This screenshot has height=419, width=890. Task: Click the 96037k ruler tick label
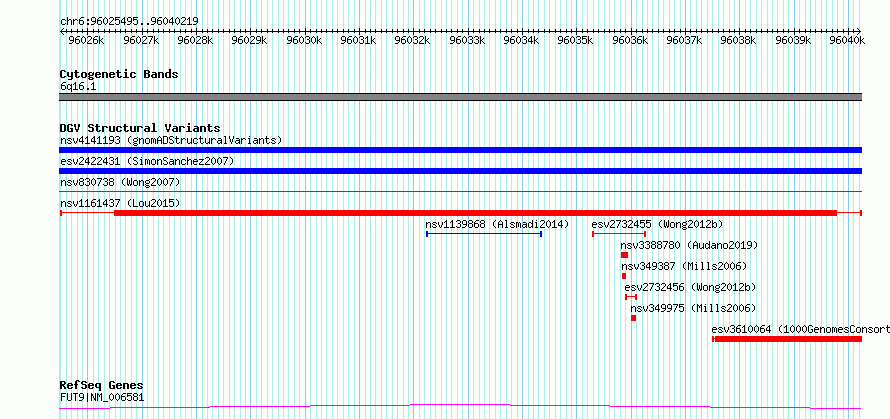(685, 40)
